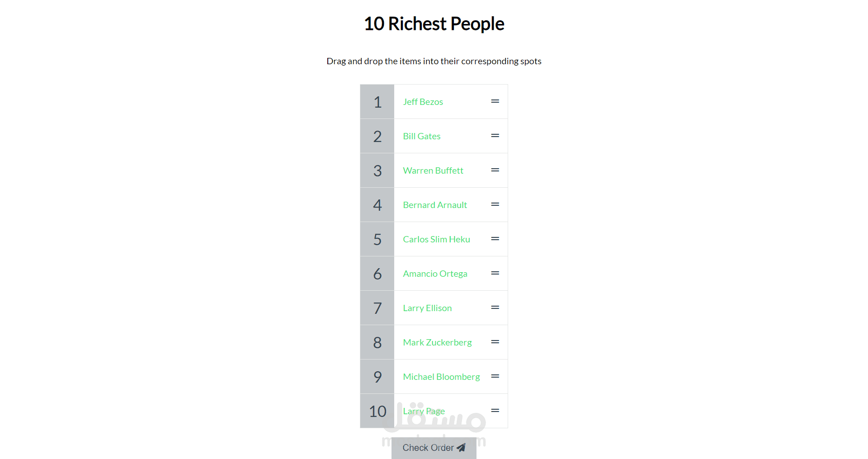Click the Michael Bloomberg name

[x=441, y=377]
